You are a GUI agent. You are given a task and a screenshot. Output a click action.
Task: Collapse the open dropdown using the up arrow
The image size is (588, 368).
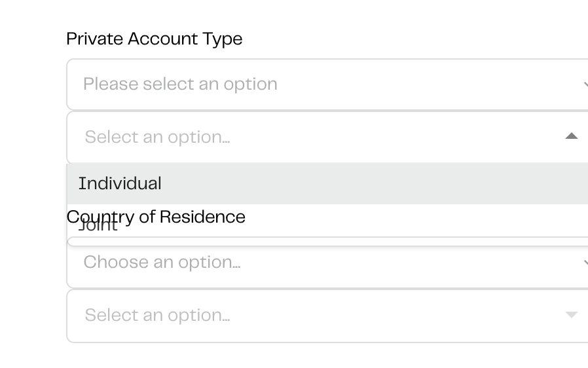(x=571, y=136)
